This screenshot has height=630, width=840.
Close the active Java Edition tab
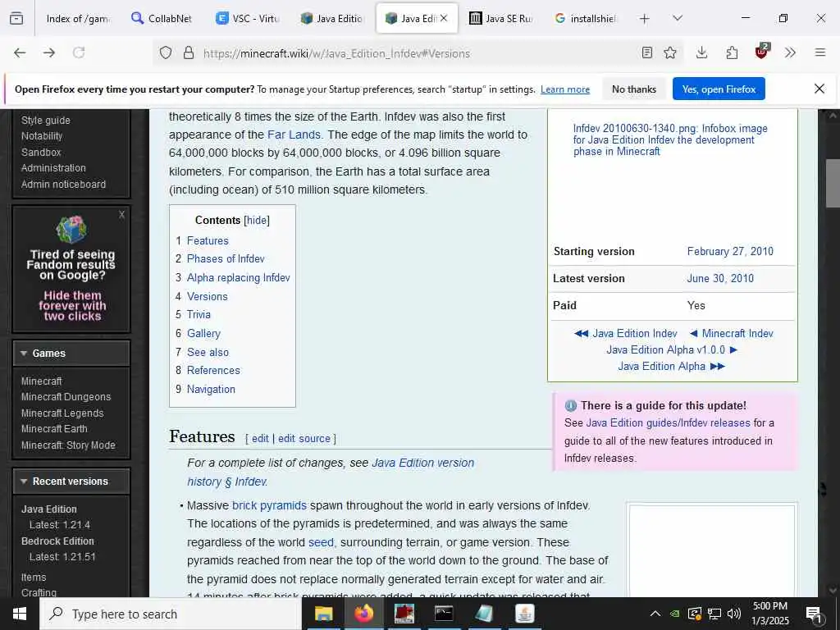point(444,18)
